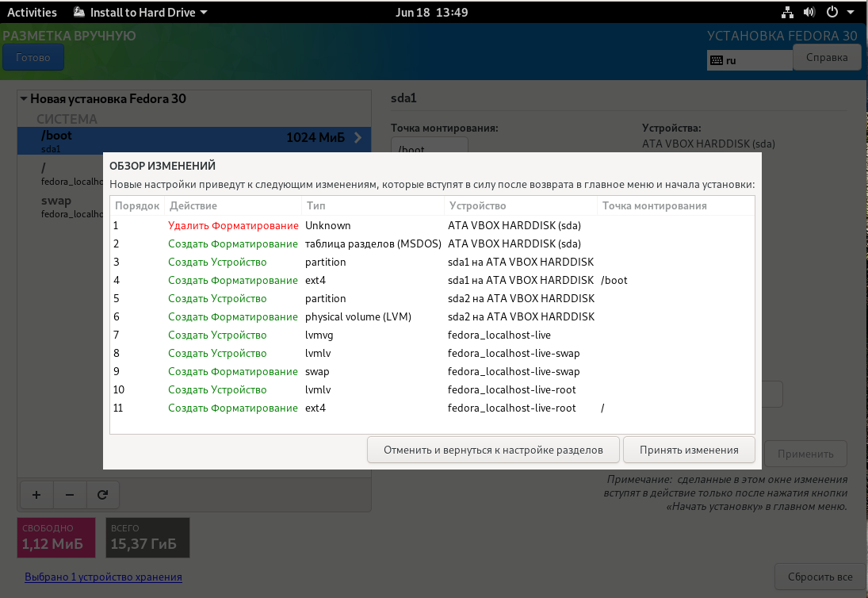Click the СВОБОДНО 1,12 МиБ indicator
The height and width of the screenshot is (598, 868).
[56, 538]
